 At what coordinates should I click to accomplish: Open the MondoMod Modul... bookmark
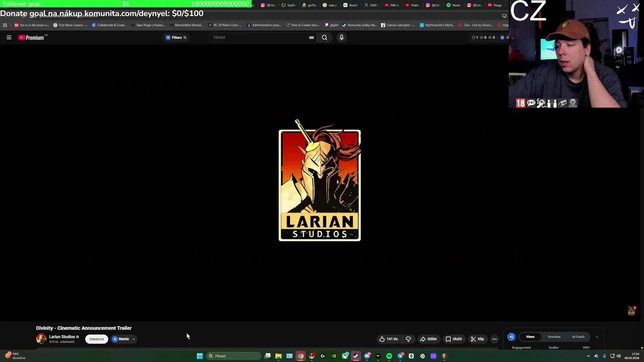[186, 25]
